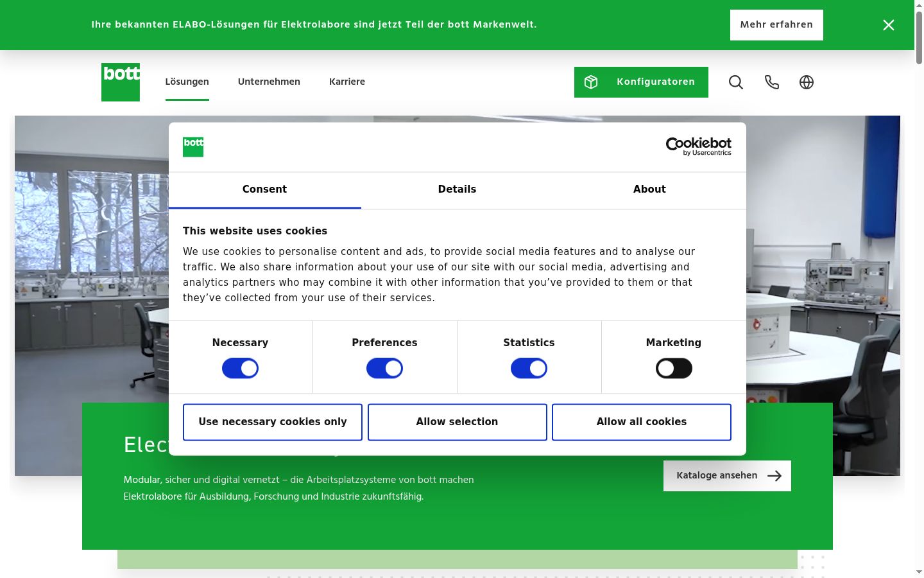Viewport: 924px width, 578px height.
Task: Toggle the Necessary cookies switch
Action: (240, 369)
